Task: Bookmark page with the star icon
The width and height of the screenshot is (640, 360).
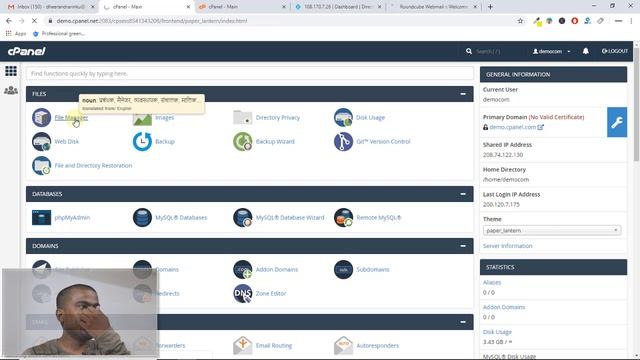Action: [x=520, y=21]
